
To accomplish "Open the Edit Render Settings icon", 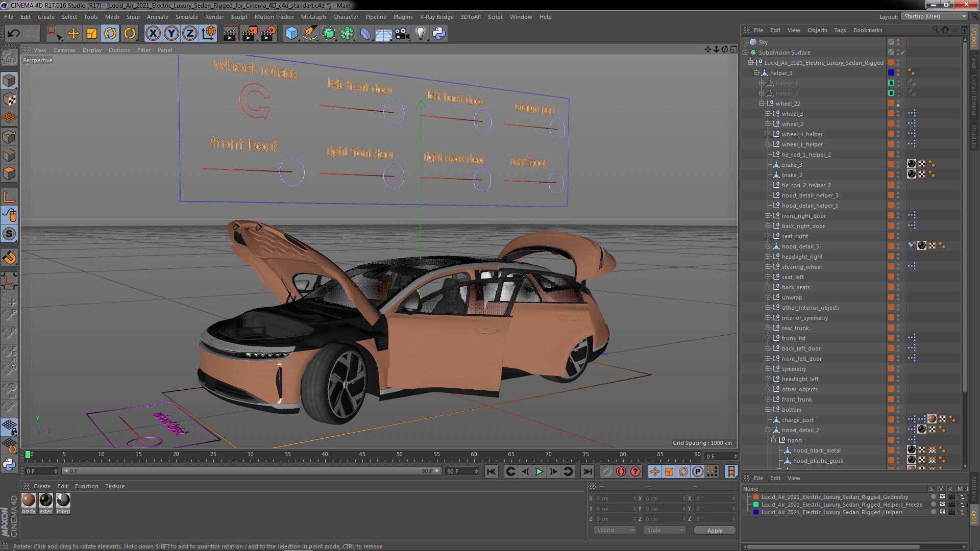I will pos(268,34).
